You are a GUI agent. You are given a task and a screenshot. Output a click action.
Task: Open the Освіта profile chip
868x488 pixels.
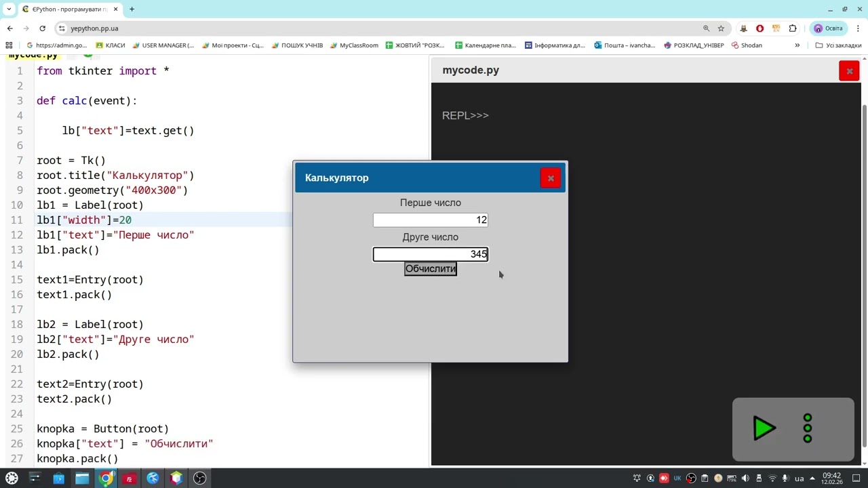tap(829, 28)
